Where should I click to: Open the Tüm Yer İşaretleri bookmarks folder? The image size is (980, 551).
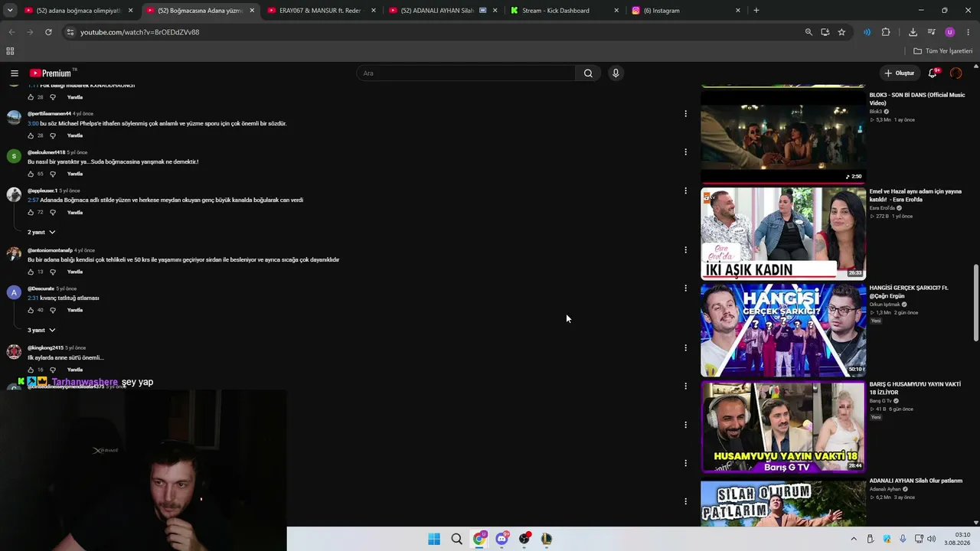click(943, 51)
